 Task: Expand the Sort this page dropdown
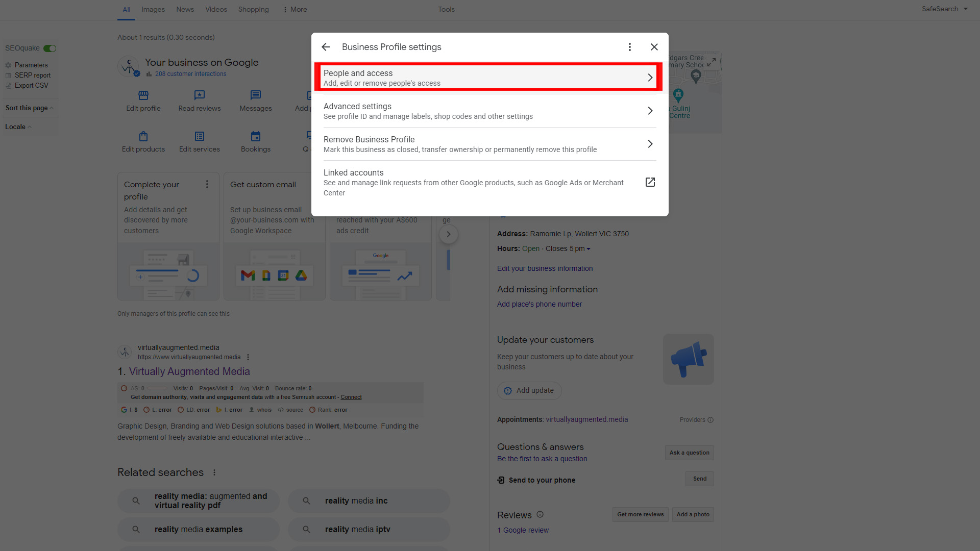click(29, 108)
